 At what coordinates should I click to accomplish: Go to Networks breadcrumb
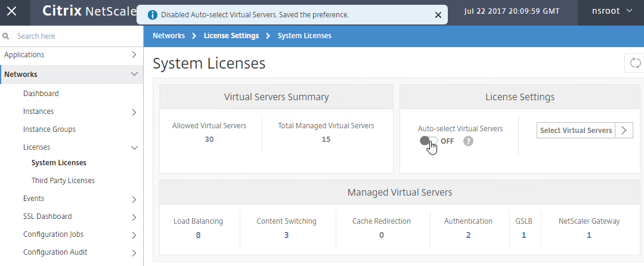pos(169,36)
